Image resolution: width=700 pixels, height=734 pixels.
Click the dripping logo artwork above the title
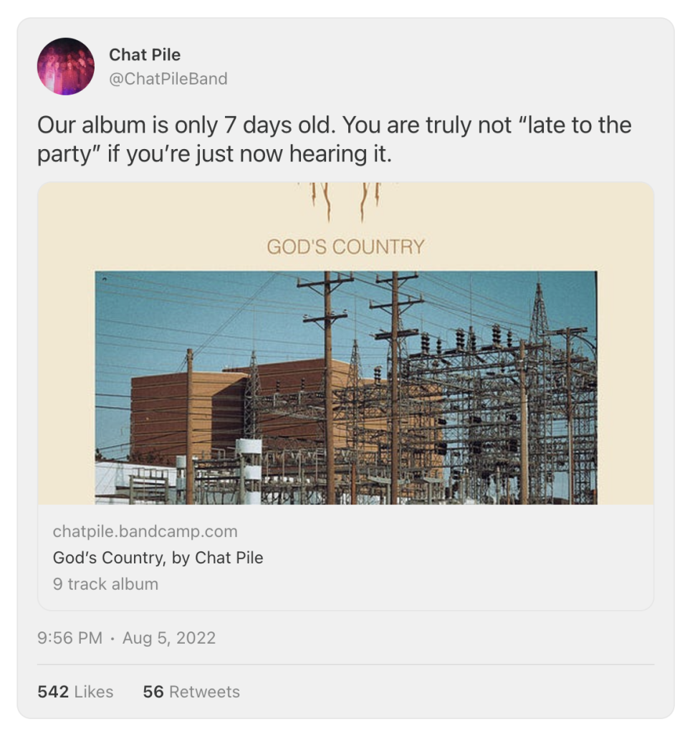345,201
